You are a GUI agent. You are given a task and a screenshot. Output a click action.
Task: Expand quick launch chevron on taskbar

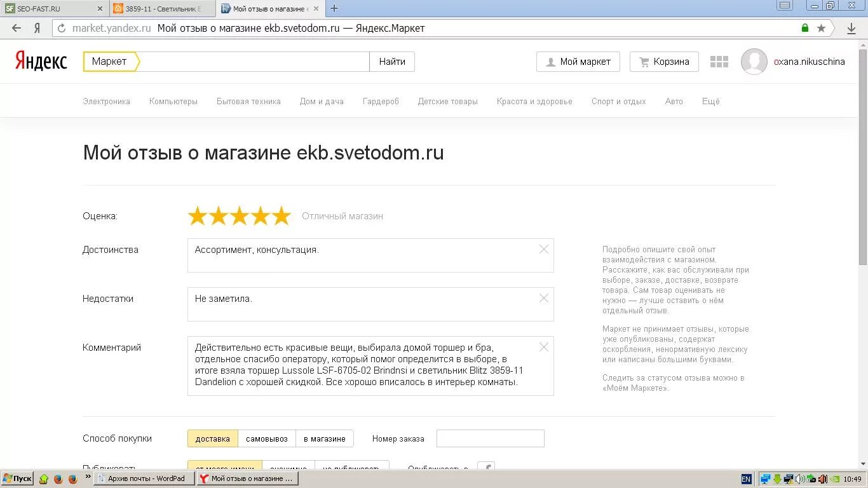pyautogui.click(x=88, y=477)
